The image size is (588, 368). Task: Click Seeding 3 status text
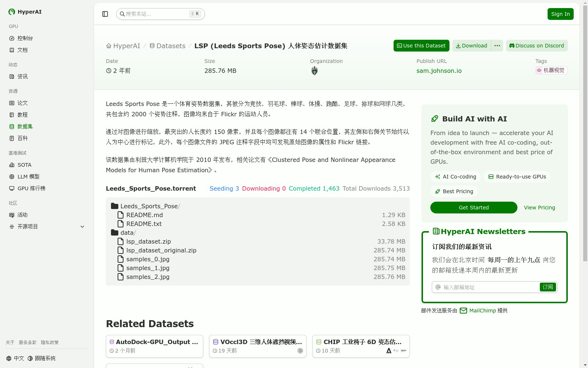tap(224, 188)
